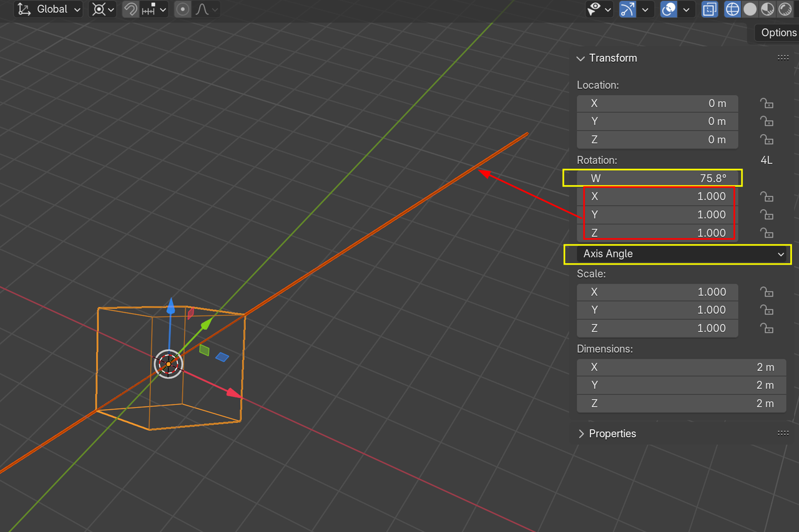The height and width of the screenshot is (532, 799).
Task: Toggle the 4L rotation lock
Action: [767, 160]
